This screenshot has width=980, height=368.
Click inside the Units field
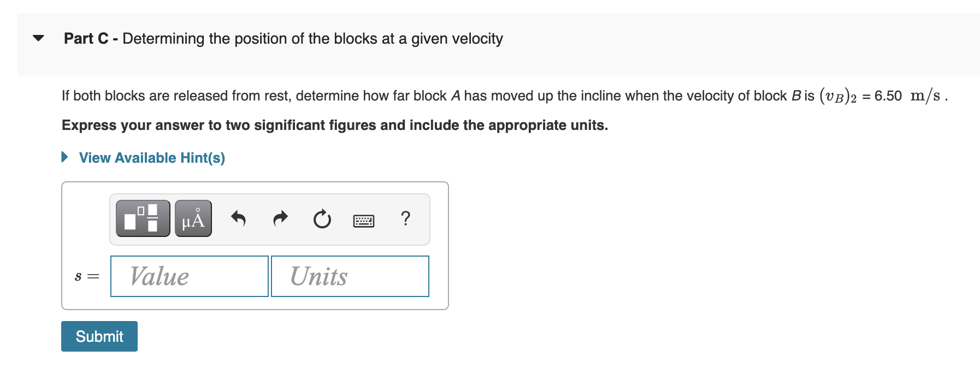pyautogui.click(x=350, y=276)
